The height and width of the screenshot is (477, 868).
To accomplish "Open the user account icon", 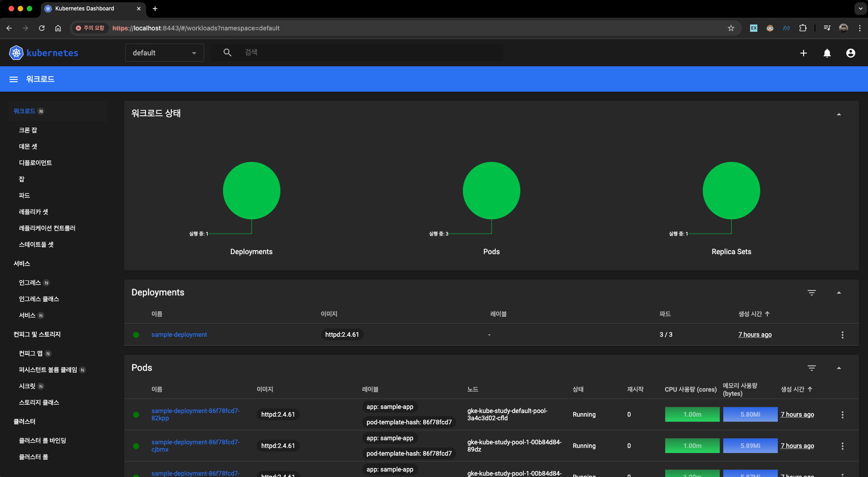I will tap(851, 53).
